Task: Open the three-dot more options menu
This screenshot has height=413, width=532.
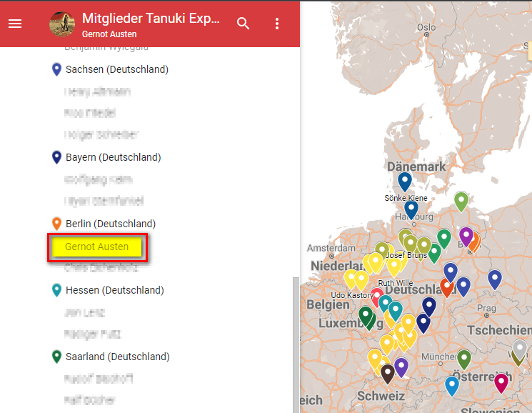Action: click(x=277, y=24)
